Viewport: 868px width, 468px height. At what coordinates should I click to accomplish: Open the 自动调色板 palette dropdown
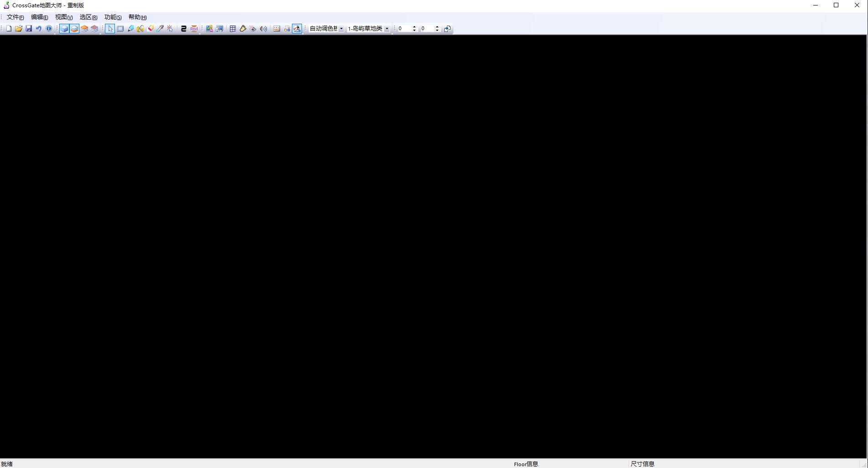point(341,28)
